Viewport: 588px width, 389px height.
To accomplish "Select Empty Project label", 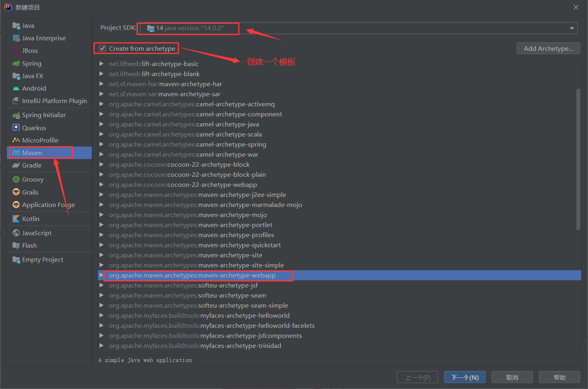I will click(x=43, y=260).
